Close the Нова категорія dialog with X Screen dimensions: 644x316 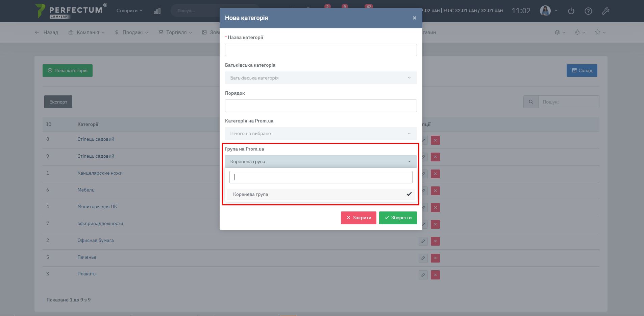415,18
